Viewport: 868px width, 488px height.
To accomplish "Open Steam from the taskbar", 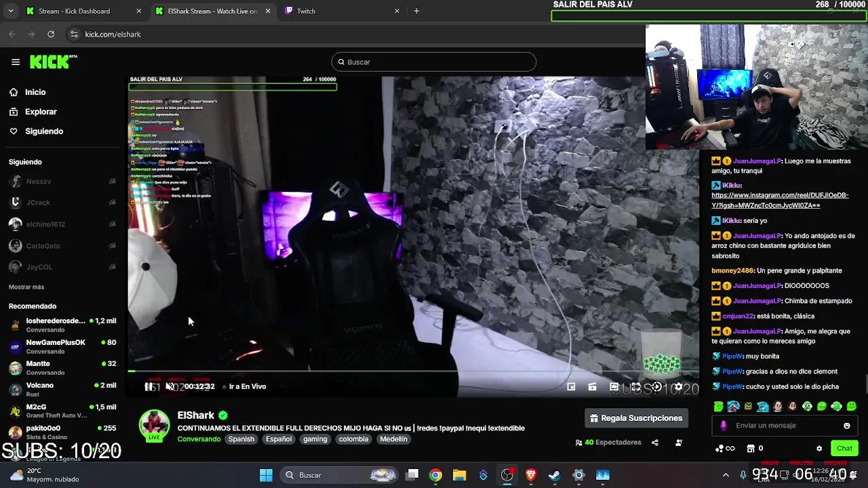I will click(555, 475).
